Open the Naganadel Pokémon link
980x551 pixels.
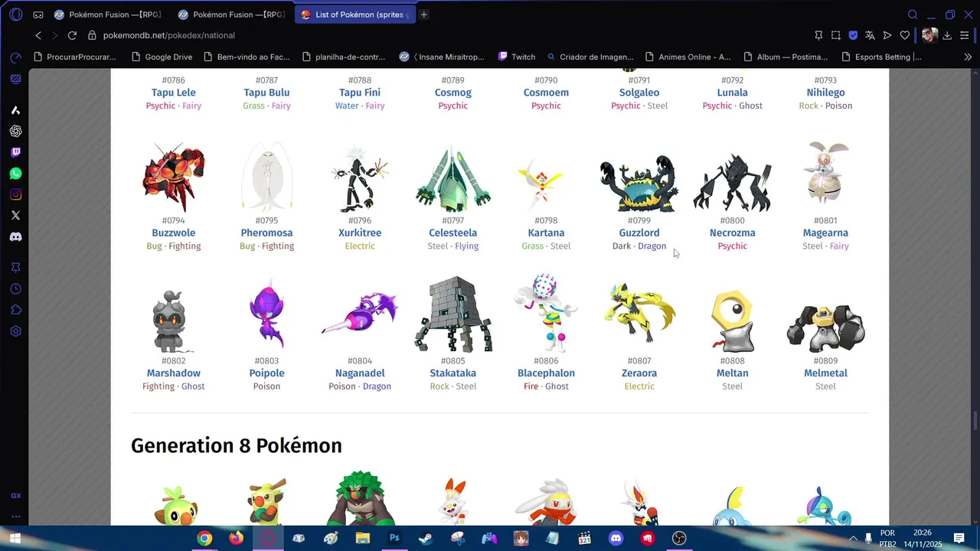point(360,373)
